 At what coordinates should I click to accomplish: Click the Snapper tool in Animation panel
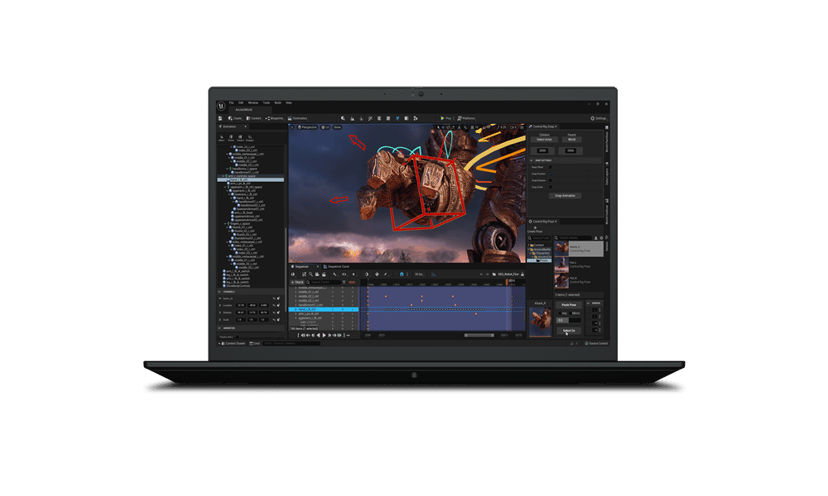point(250,137)
